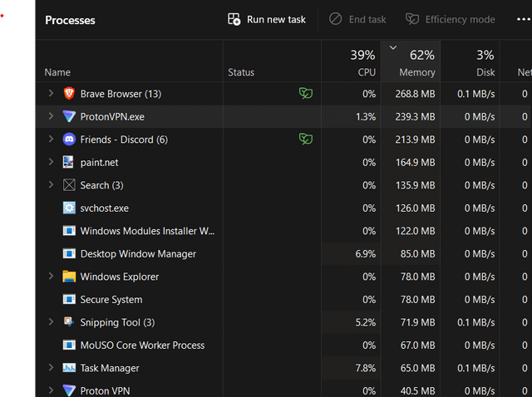Click the ProtonVPN.exe triangle icon
532x397 pixels.
coord(69,116)
